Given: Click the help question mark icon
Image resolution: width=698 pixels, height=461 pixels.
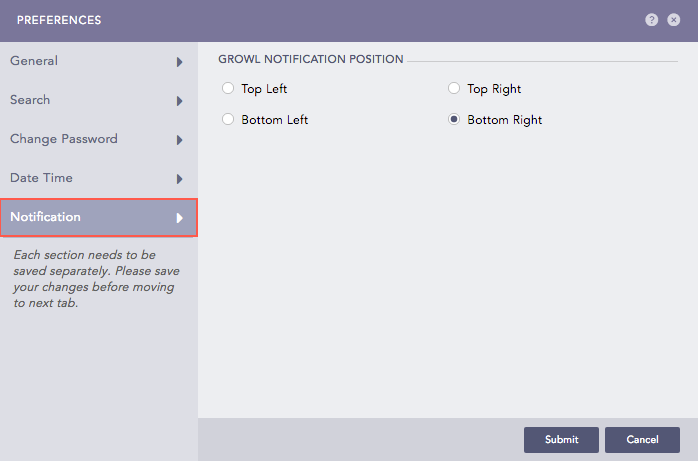Looking at the screenshot, I should point(652,20).
